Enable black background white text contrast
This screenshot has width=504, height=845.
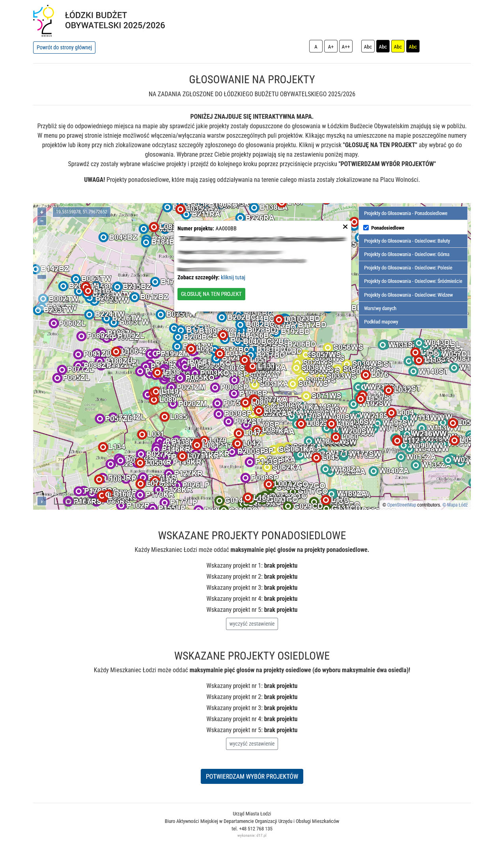click(x=383, y=47)
